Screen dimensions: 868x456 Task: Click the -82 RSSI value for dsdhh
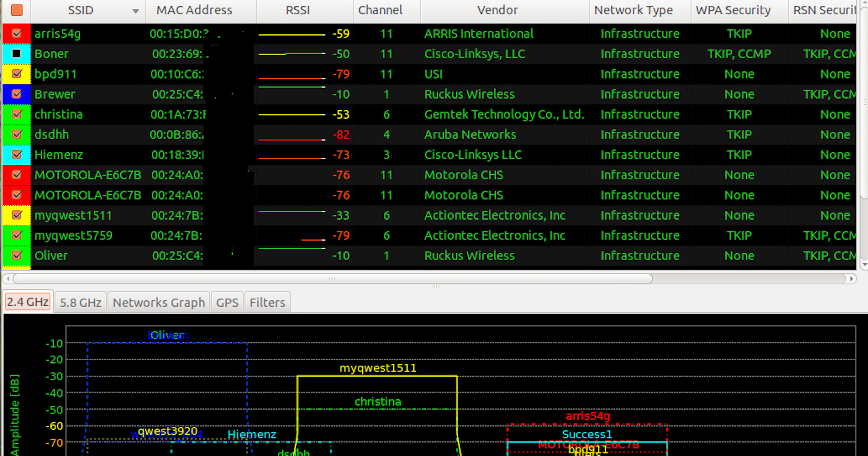pos(341,135)
